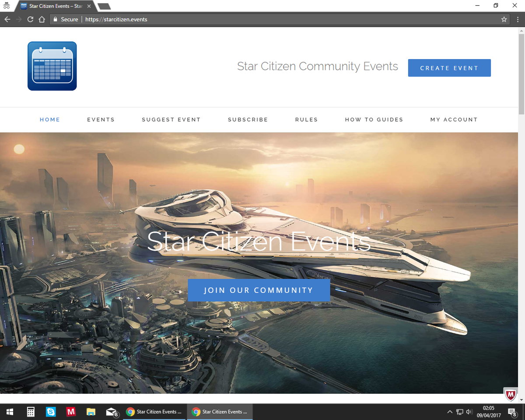Open the RULES navigation item
The height and width of the screenshot is (420, 525).
[x=306, y=119]
